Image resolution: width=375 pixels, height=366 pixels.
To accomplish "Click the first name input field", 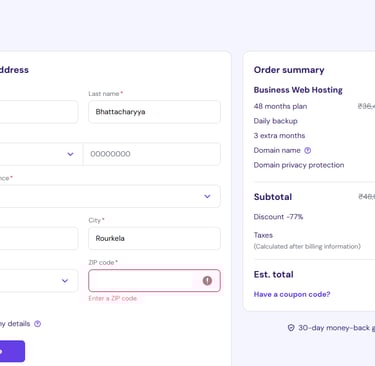I will 38,112.
